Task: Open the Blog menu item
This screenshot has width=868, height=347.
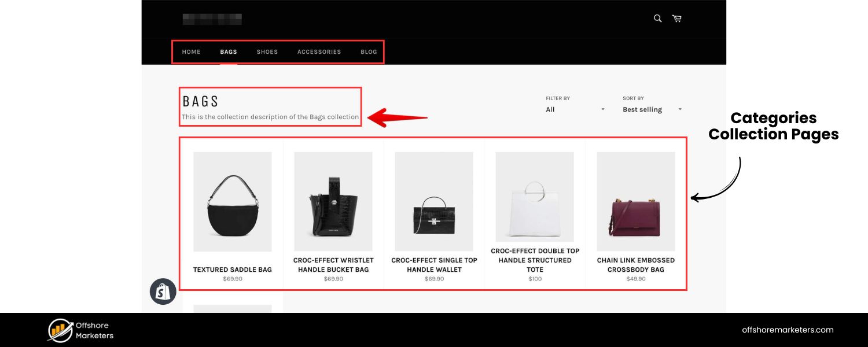Action: pos(369,51)
